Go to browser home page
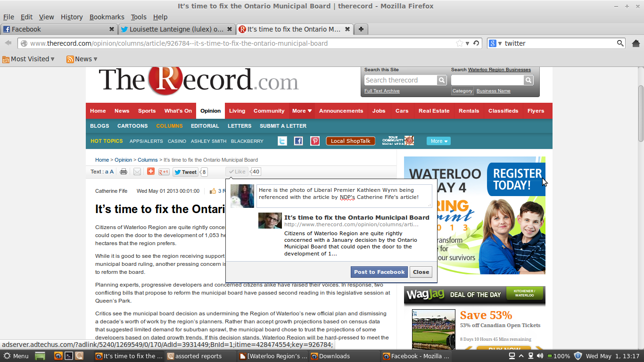Image resolution: width=644 pixels, height=362 pixels. (636, 43)
